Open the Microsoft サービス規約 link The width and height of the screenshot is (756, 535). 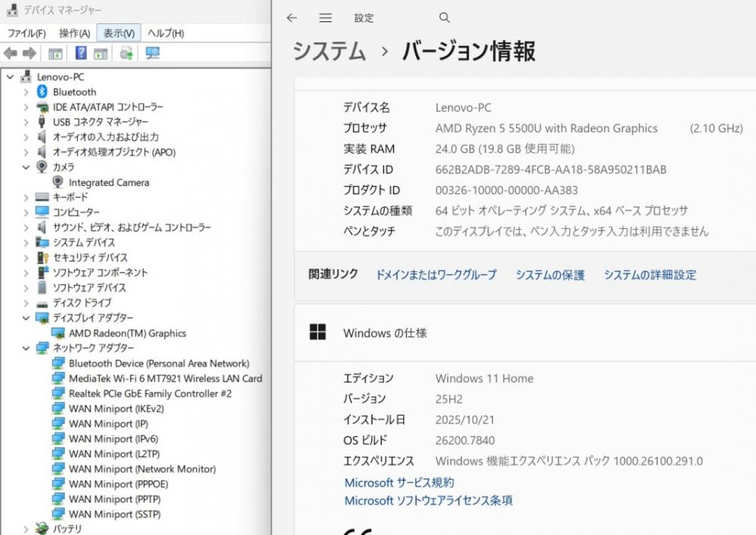click(399, 482)
